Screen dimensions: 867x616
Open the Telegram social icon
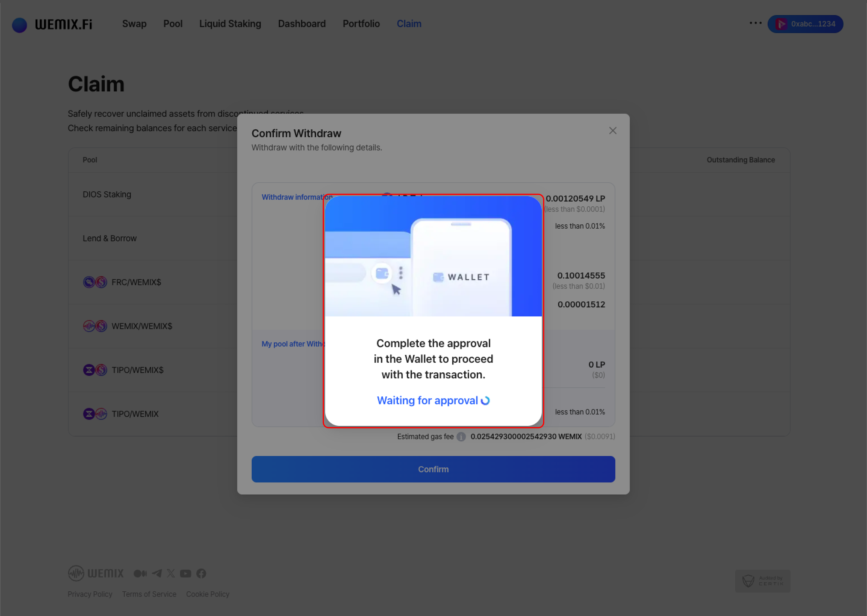click(x=157, y=573)
